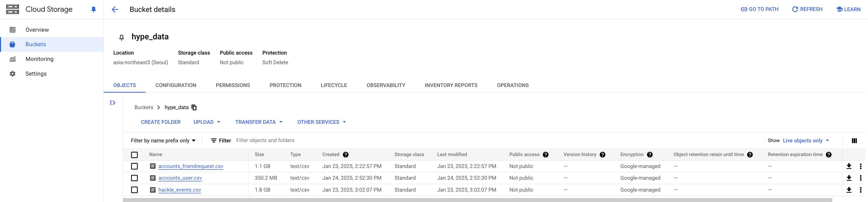Screen dimensions: 868x202
Task: Click the Create Folder button
Action: coord(161,122)
